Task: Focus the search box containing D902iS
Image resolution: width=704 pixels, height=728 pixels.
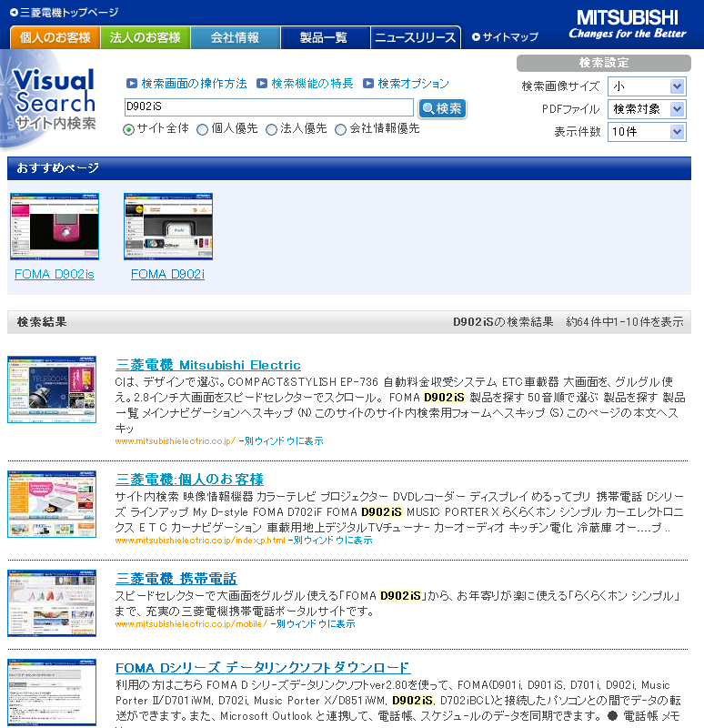Action: [268, 107]
